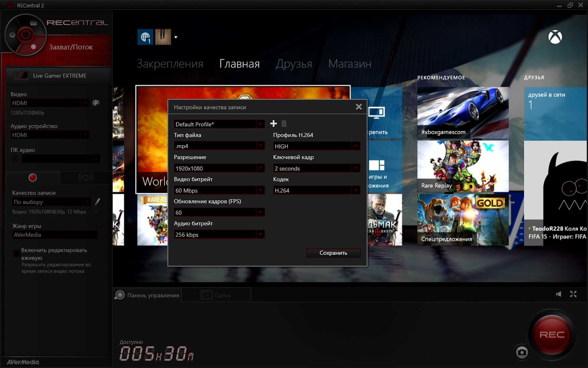The height and width of the screenshot is (368, 588).
Task: Open Закрепления tab in Xbox preview
Action: click(x=170, y=64)
